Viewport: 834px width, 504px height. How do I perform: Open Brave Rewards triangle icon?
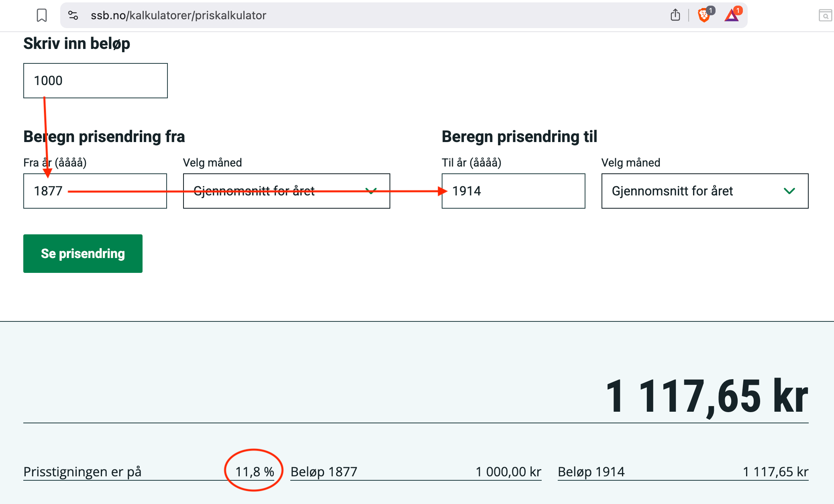pos(731,16)
